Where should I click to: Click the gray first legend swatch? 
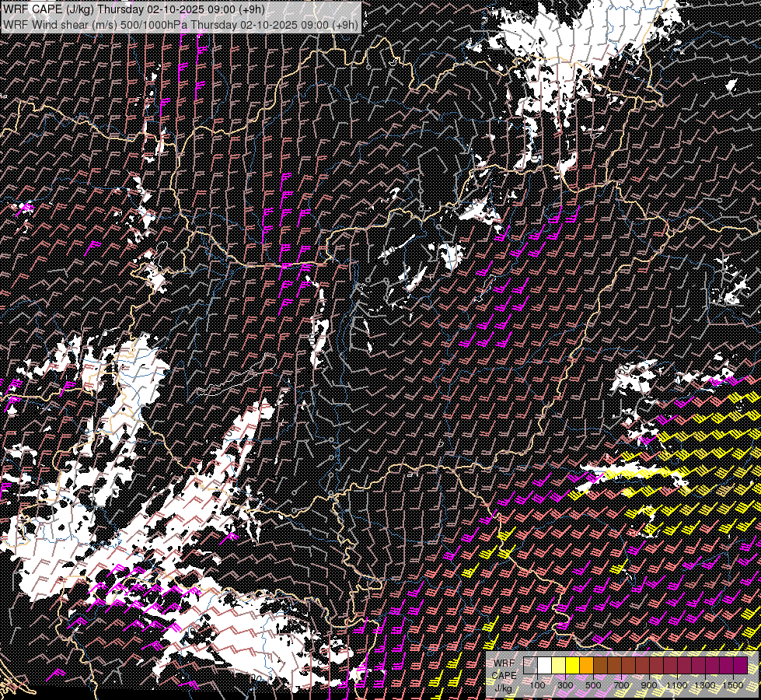[x=530, y=666]
